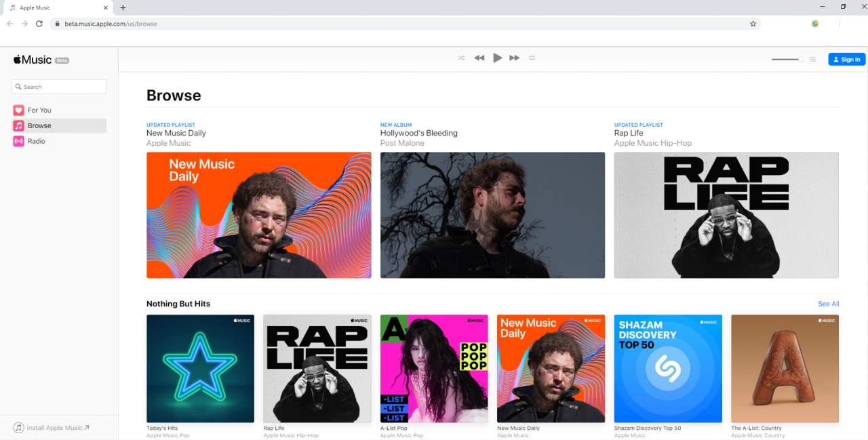Screen dimensions: 868x440
Task: Open the Shazam Discovery Top 50 playlist
Action: point(668,368)
